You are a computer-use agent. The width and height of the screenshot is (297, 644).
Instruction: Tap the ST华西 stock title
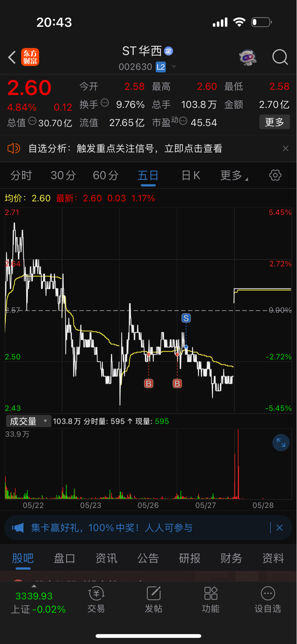click(142, 51)
